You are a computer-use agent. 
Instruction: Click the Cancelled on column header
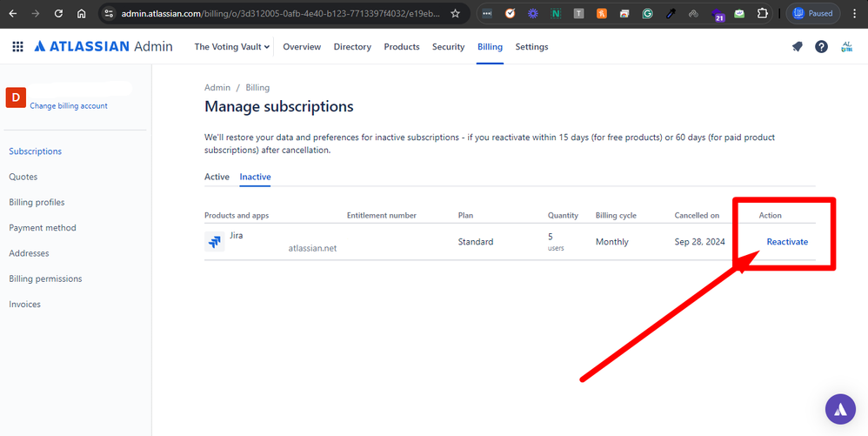(697, 216)
